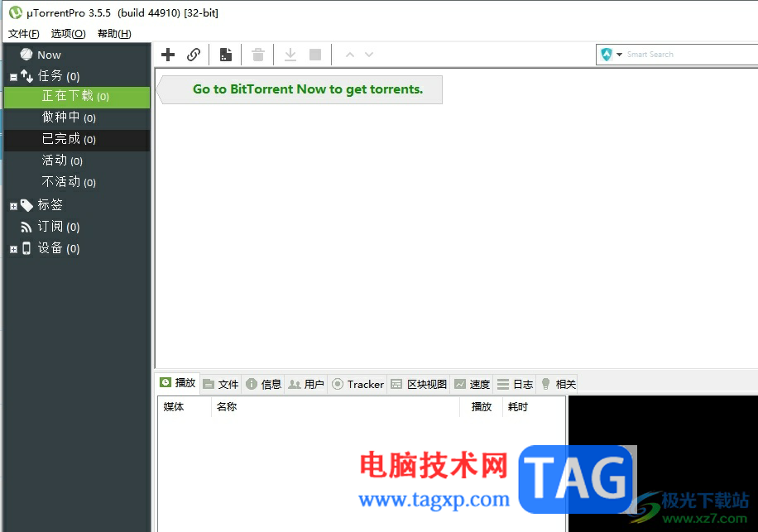Select 活动 (0) category
758x532 pixels.
(77, 161)
